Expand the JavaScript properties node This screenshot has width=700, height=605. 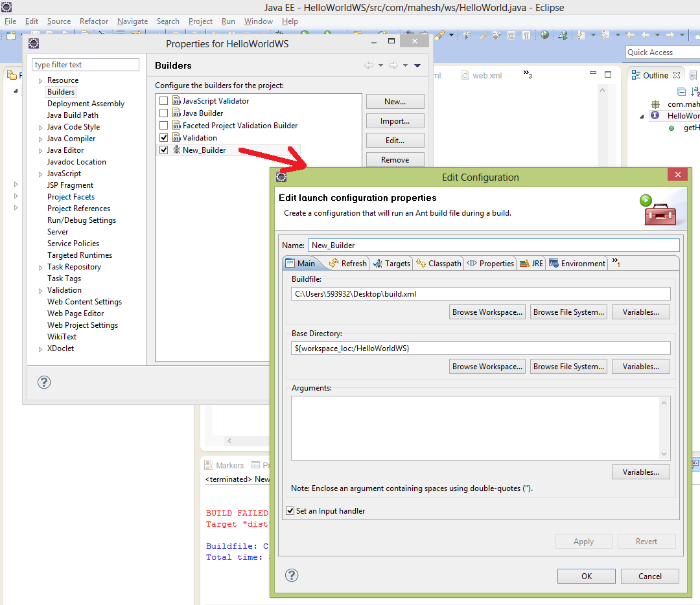click(x=40, y=174)
